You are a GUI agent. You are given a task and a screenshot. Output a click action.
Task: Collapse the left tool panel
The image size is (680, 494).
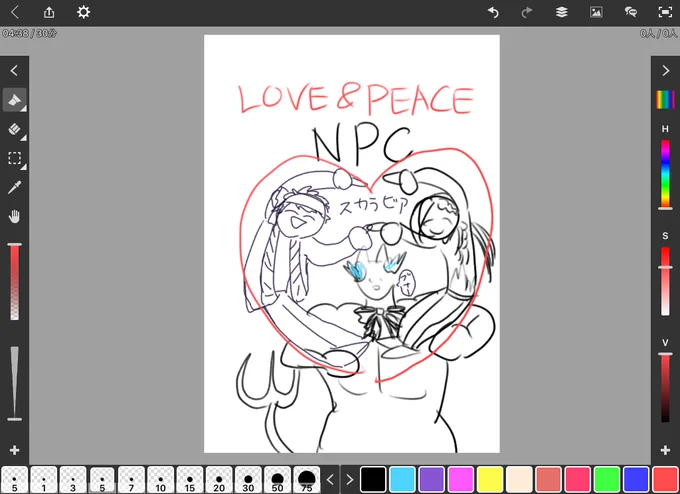pyautogui.click(x=14, y=70)
